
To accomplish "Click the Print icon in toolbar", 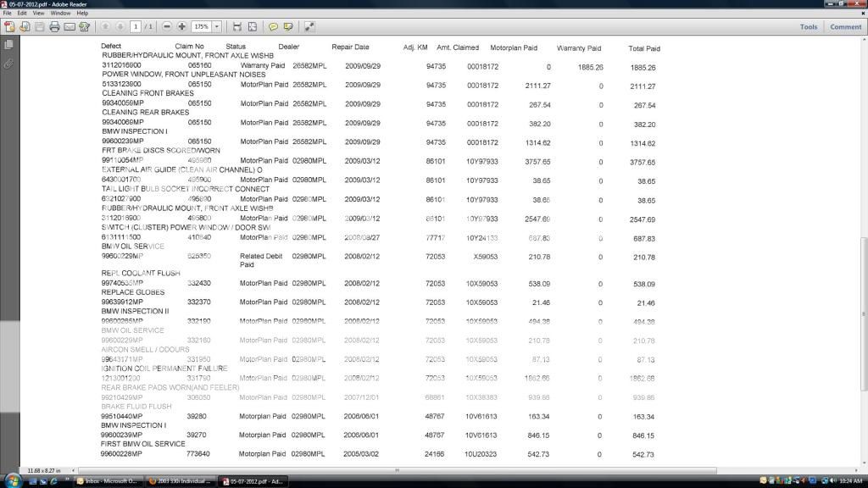I will [54, 27].
